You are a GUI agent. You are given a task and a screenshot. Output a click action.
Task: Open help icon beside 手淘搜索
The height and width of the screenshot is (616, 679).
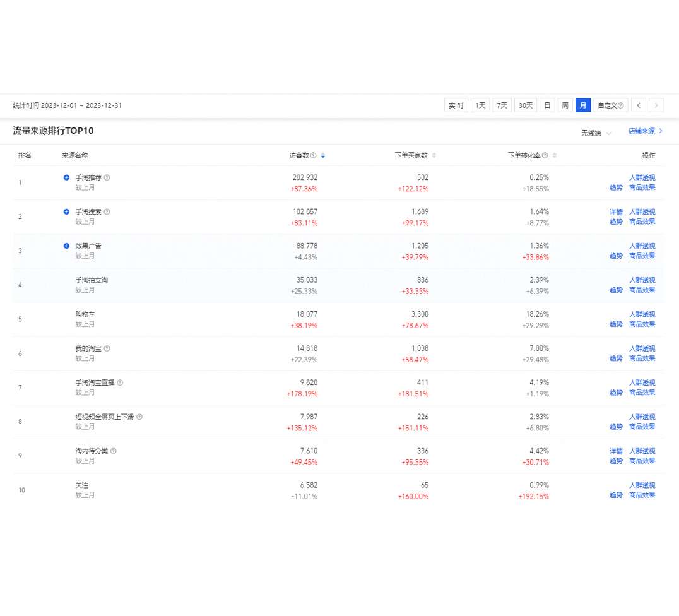[107, 212]
